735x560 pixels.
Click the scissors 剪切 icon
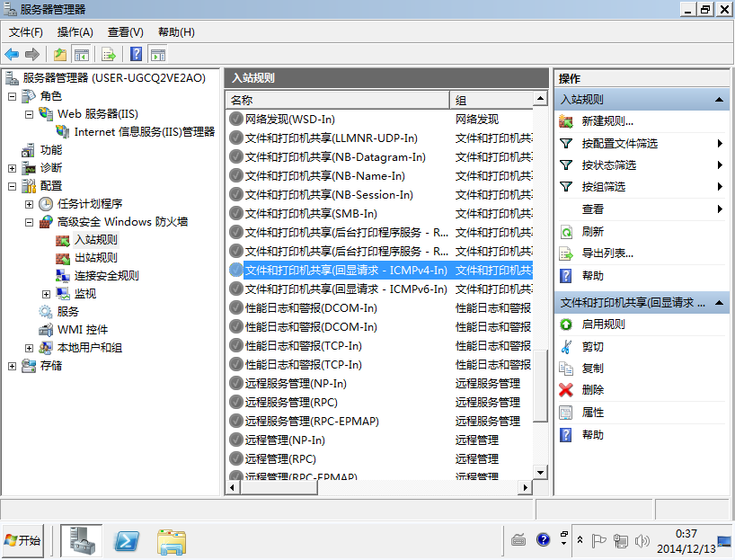tap(566, 347)
